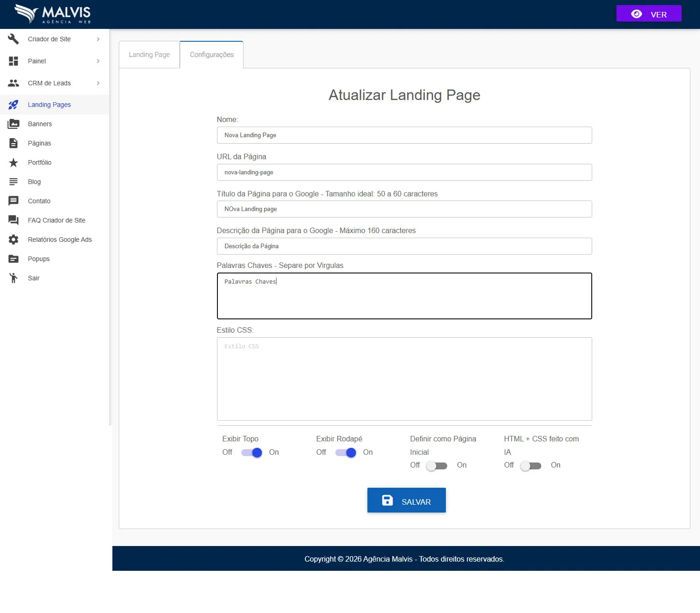Click the Nome input field
700x613 pixels.
point(404,135)
